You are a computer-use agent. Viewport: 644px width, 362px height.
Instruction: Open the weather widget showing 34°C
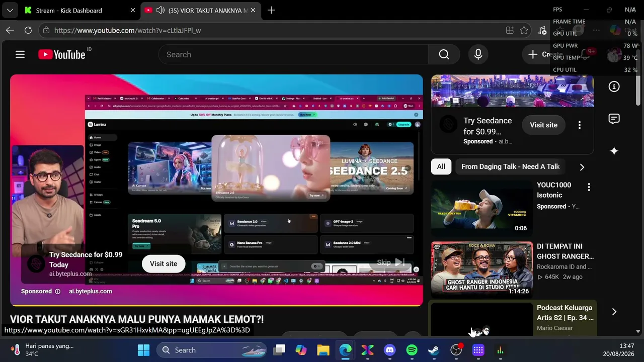pyautogui.click(x=43, y=350)
